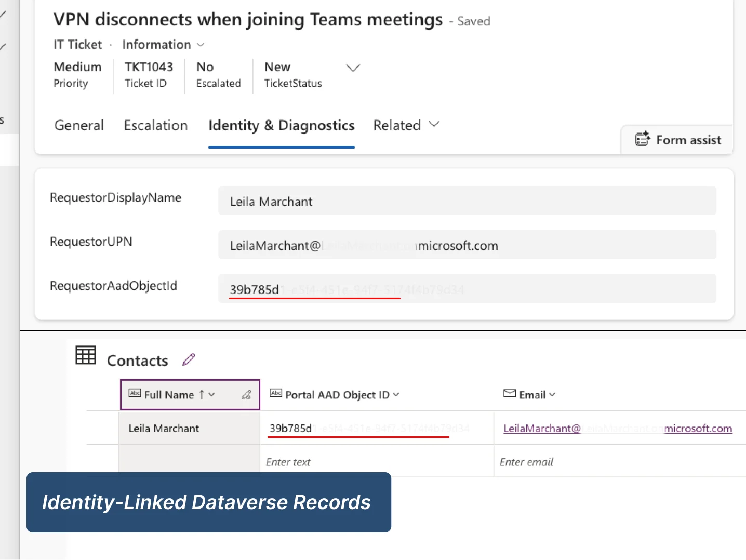Click the TKT1043 Ticket ID value
Screen dimensions: 746x560
coord(149,68)
